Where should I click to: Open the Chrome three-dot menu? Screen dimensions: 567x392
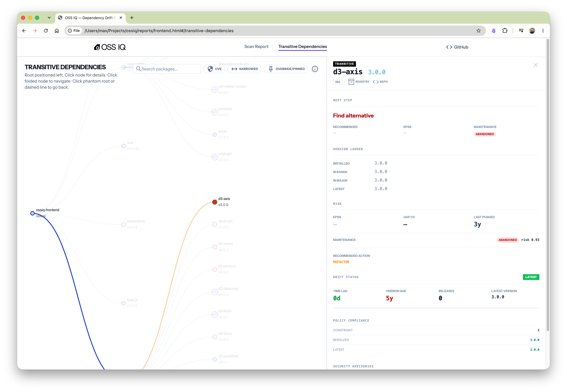(x=543, y=31)
